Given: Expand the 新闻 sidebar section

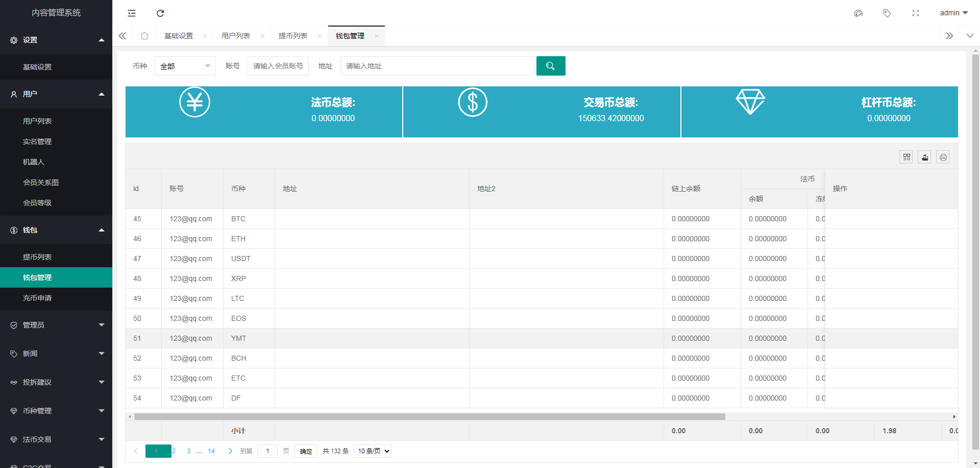Looking at the screenshot, I should [56, 354].
